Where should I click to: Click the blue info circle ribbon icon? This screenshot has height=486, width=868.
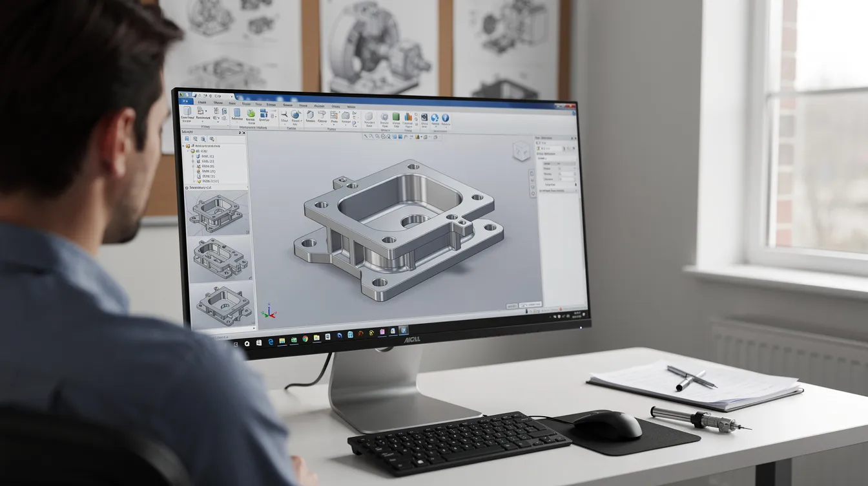(445, 118)
